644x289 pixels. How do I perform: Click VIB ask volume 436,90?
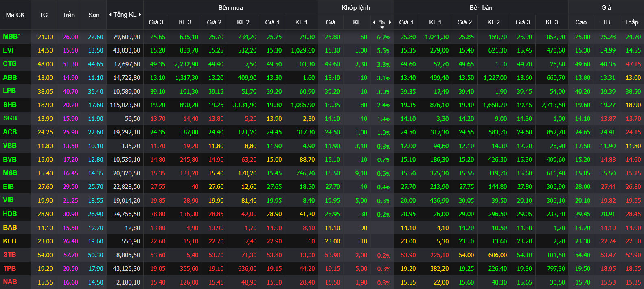pyautogui.click(x=439, y=201)
